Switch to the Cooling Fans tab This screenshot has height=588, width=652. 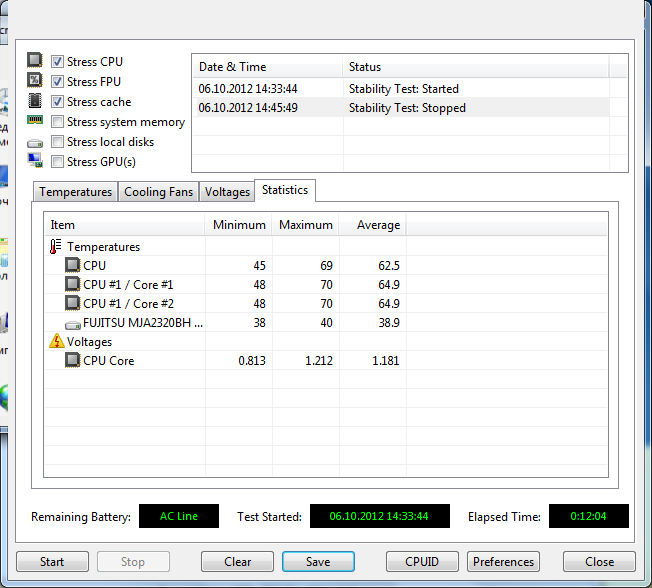pos(158,192)
